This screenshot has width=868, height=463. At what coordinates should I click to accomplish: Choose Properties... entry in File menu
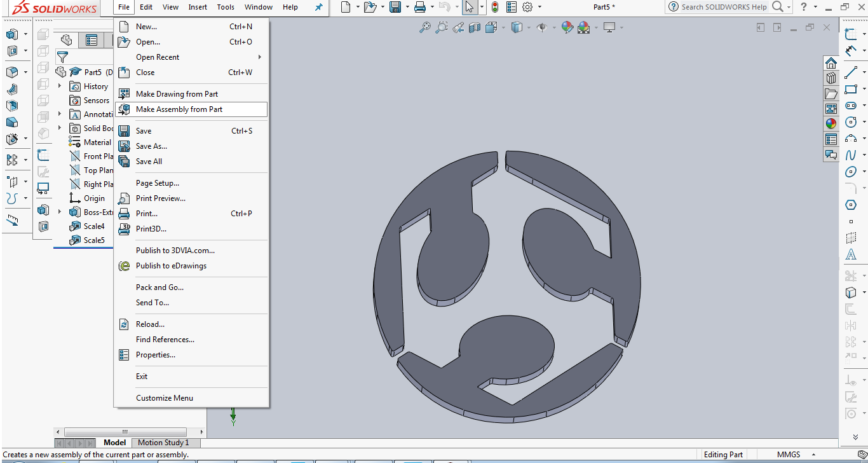pyautogui.click(x=191, y=355)
